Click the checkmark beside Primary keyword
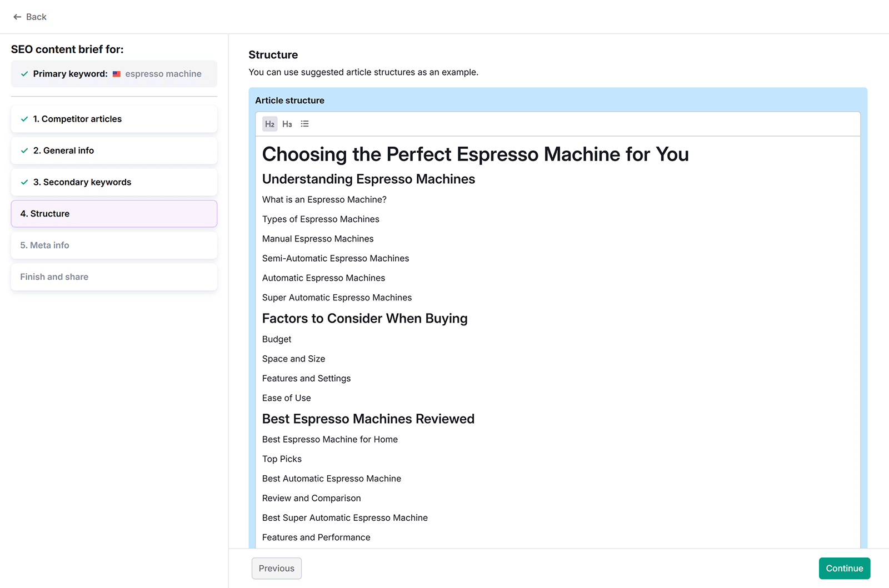Image resolution: width=889 pixels, height=588 pixels. 24,73
